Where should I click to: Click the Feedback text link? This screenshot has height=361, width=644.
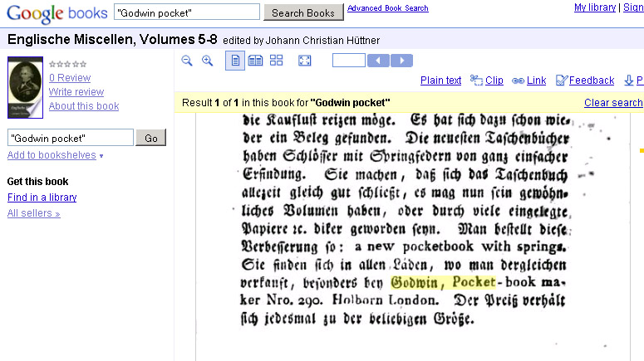click(592, 80)
